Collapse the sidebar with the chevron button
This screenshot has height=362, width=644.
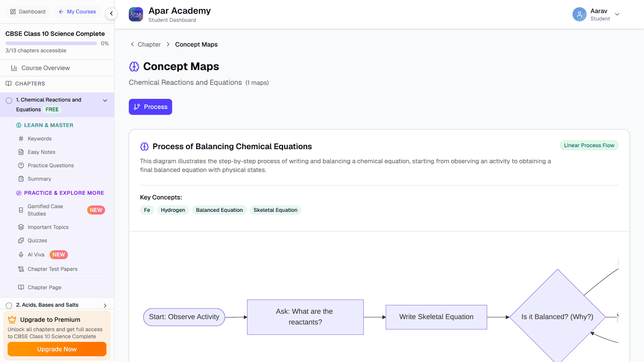click(x=111, y=13)
